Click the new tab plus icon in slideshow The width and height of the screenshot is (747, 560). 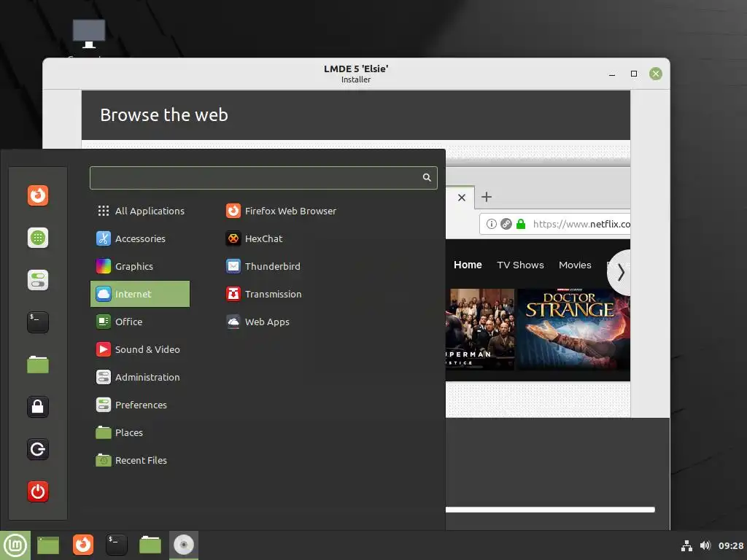(x=487, y=197)
